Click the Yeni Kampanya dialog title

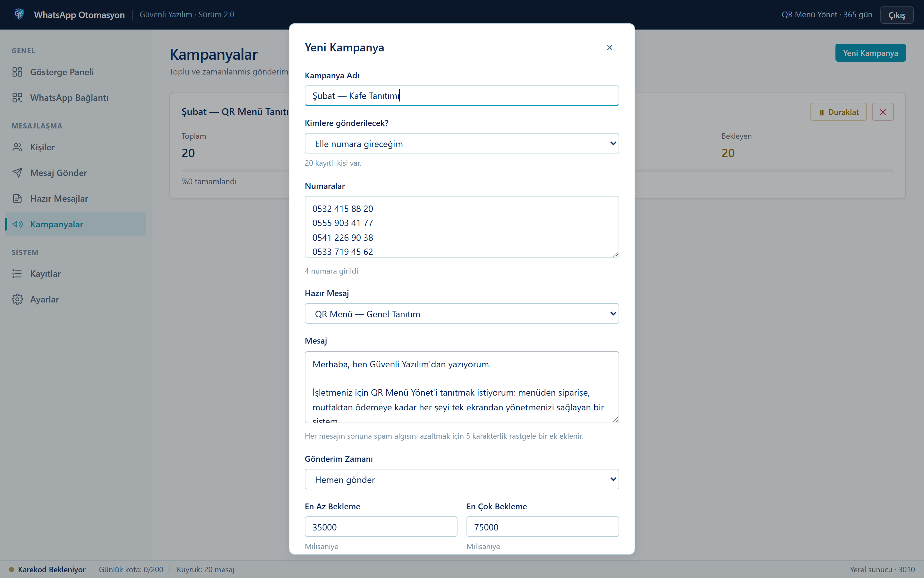[344, 48]
